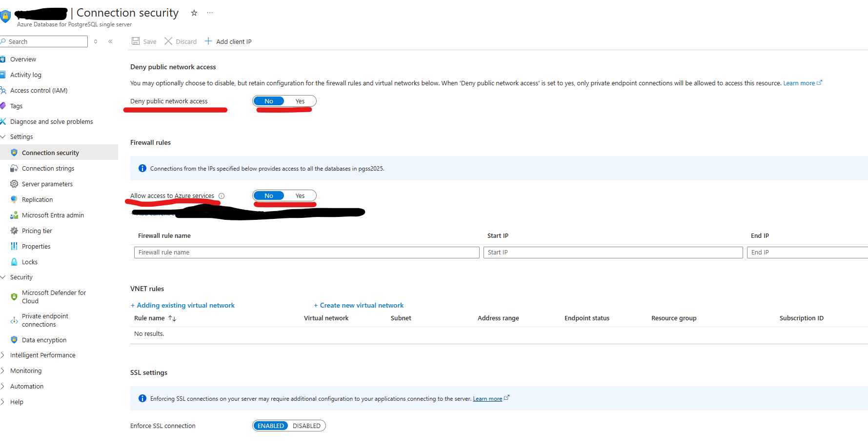Click the Locks padlock icon
Viewport: 868px width, 448px height.
[x=14, y=262]
